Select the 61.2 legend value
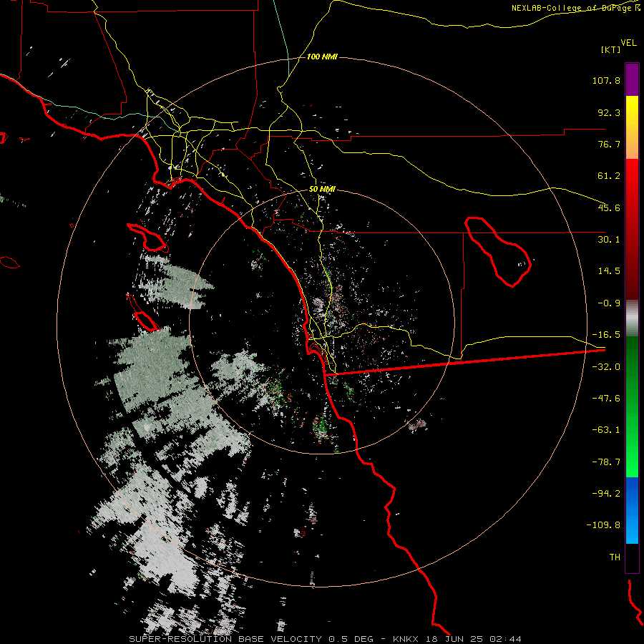The height and width of the screenshot is (644, 644). (x=609, y=176)
